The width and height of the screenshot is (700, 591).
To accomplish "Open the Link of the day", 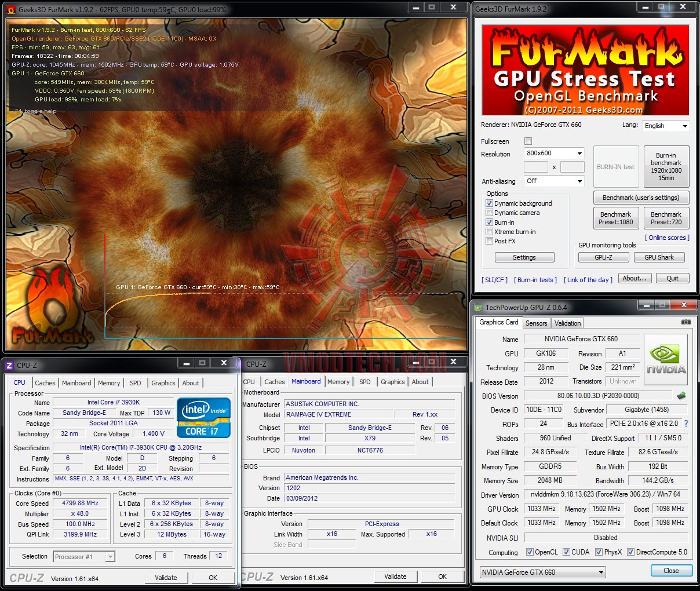I will click(588, 280).
